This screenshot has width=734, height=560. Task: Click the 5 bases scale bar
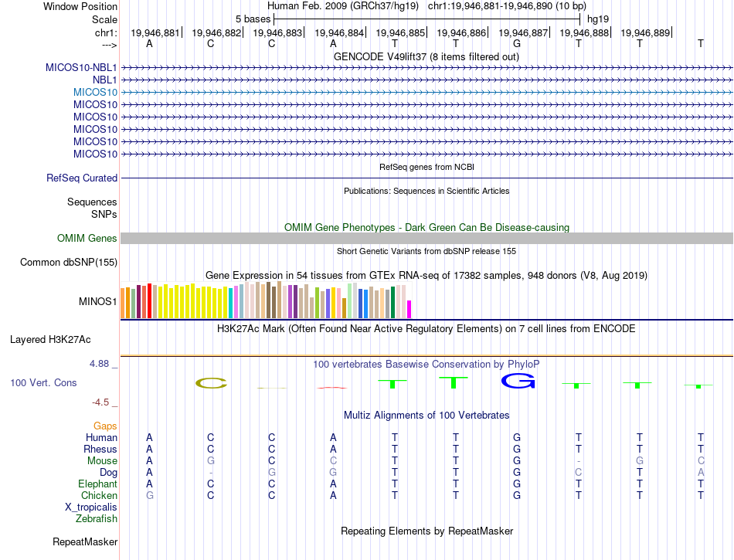(426, 19)
